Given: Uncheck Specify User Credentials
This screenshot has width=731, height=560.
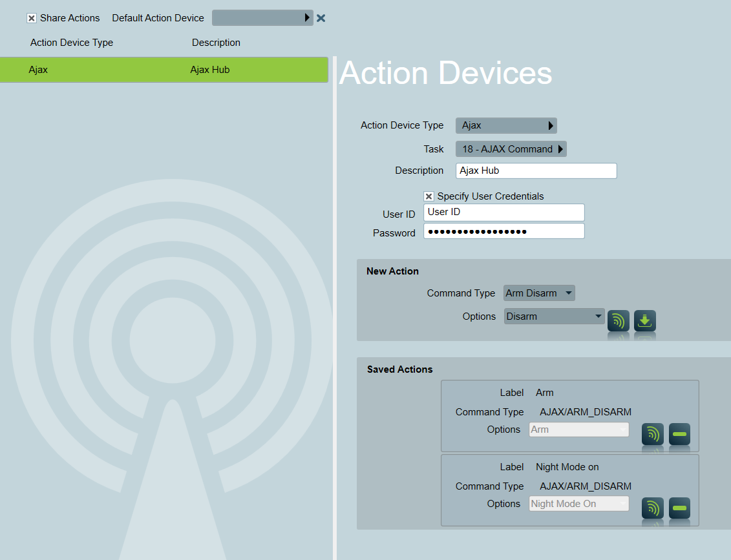Looking at the screenshot, I should coord(429,196).
